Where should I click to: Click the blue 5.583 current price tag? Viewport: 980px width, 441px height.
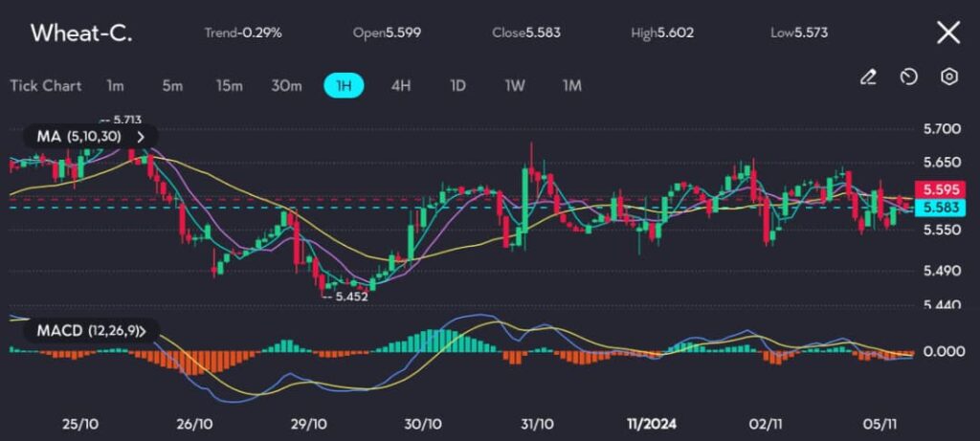[932, 207]
